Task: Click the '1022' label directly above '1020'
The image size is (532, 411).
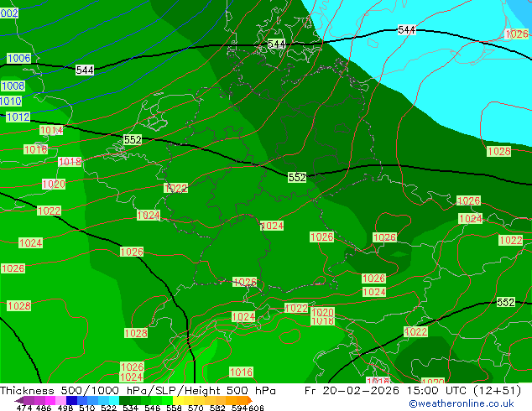Action: tap(296, 309)
